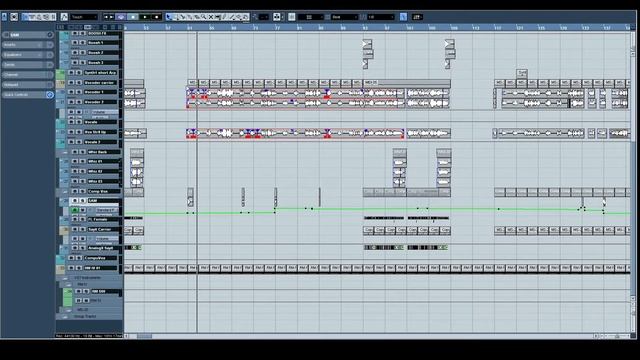
Task: Click the Quick Controls circular state button
Action: pyautogui.click(x=50, y=95)
